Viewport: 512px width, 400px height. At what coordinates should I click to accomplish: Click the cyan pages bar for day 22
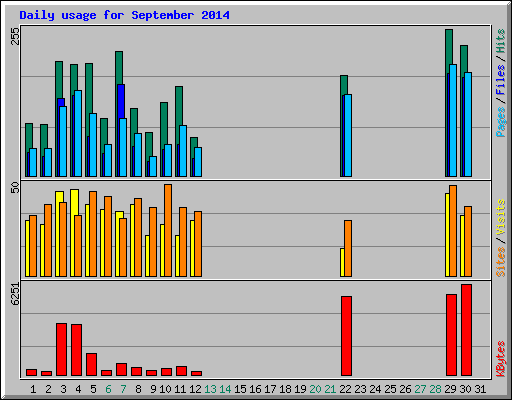348,135
